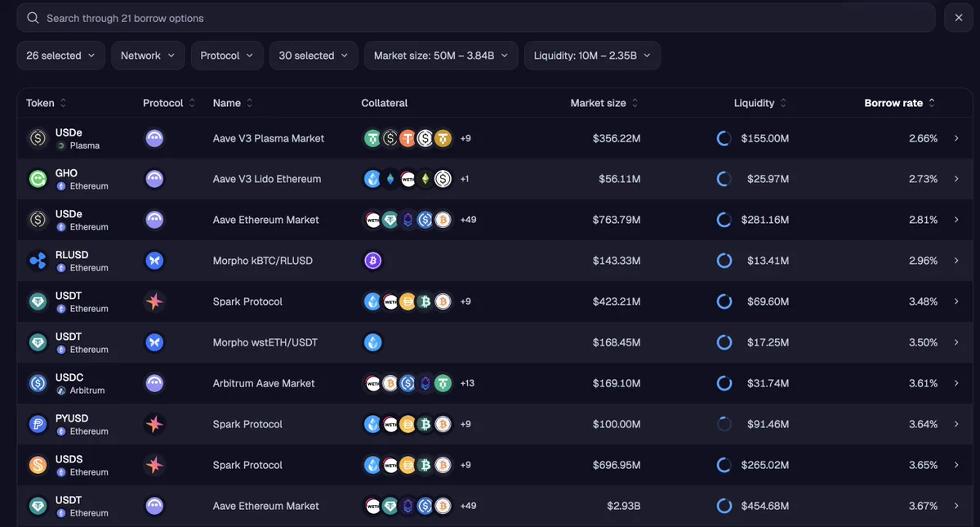Click the GHO token icon
Screen dimensions: 980x527
click(x=38, y=179)
